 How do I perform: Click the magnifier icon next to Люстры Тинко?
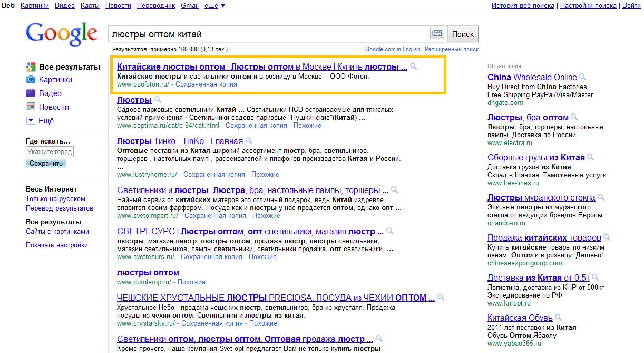pyautogui.click(x=249, y=141)
